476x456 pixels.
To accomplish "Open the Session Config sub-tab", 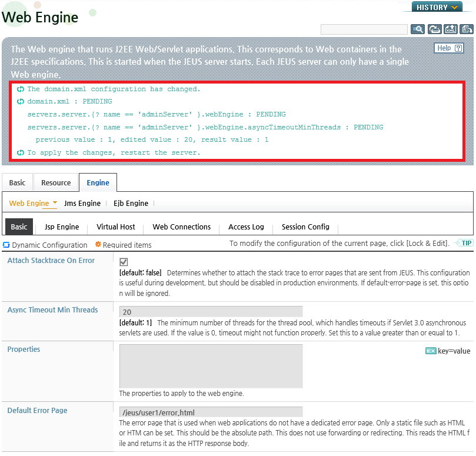I will coord(305,227).
